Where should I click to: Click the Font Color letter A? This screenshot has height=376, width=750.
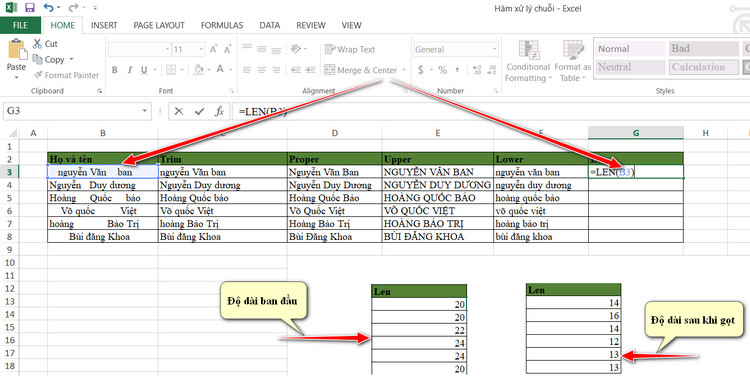tap(220, 70)
